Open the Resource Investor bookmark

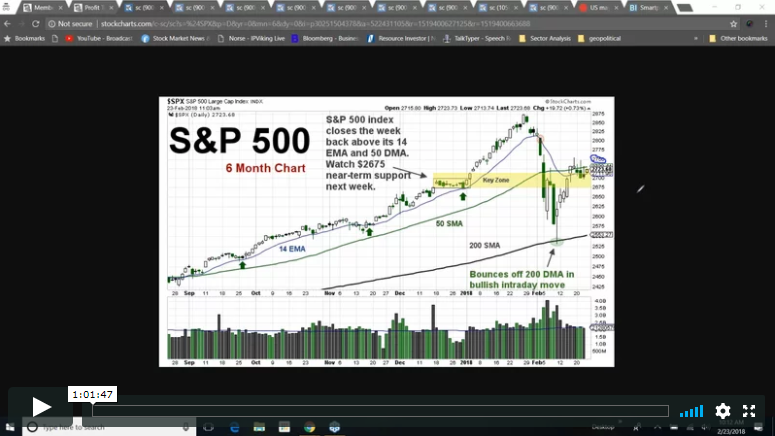[404, 38]
